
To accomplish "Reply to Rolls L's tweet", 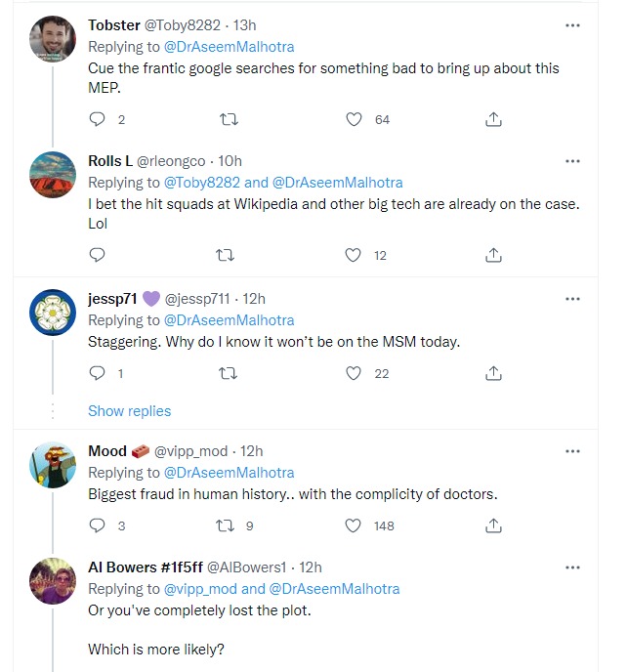I will [x=97, y=255].
